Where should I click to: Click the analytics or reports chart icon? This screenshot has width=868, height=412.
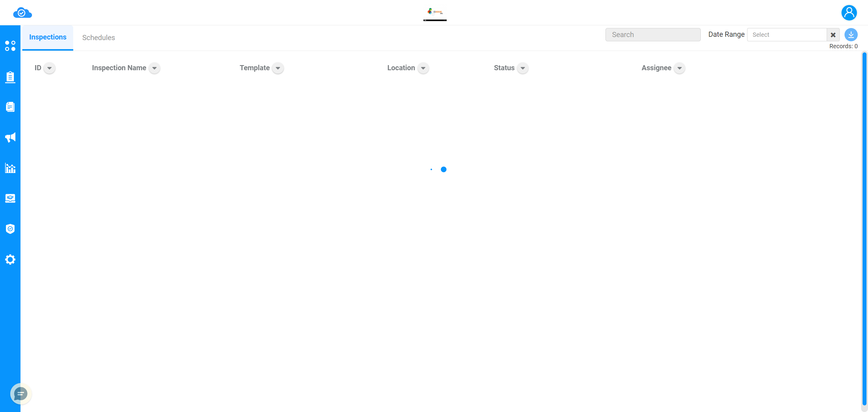[x=10, y=168]
